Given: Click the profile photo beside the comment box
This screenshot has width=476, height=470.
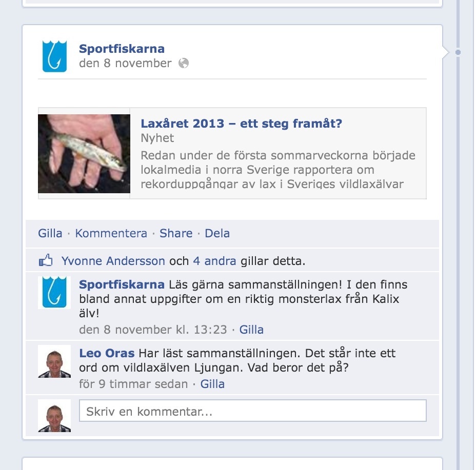Looking at the screenshot, I should pos(54,415).
